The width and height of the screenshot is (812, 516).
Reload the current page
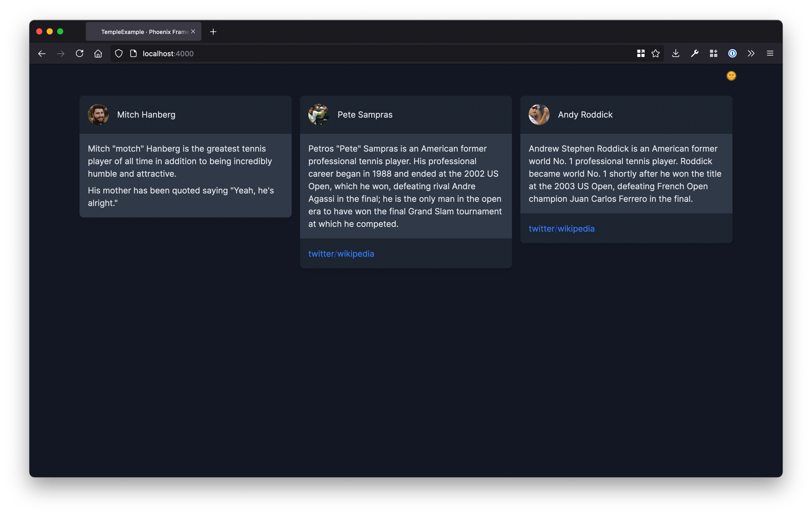pos(79,54)
